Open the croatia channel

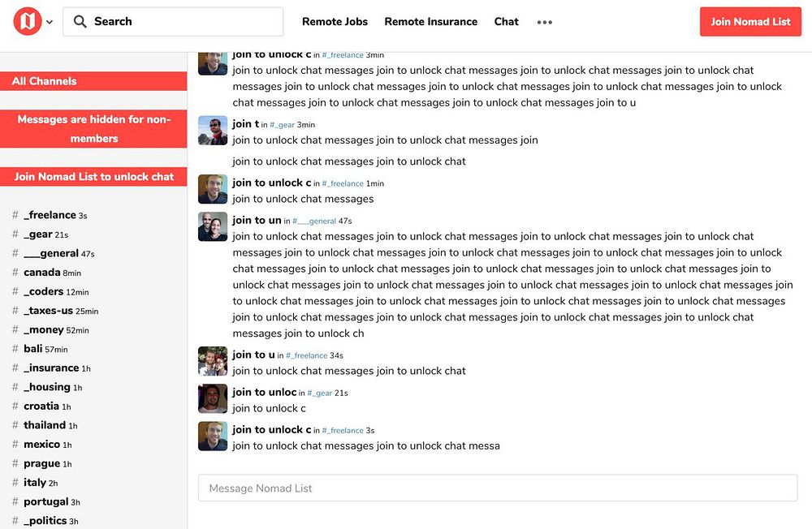pos(41,406)
